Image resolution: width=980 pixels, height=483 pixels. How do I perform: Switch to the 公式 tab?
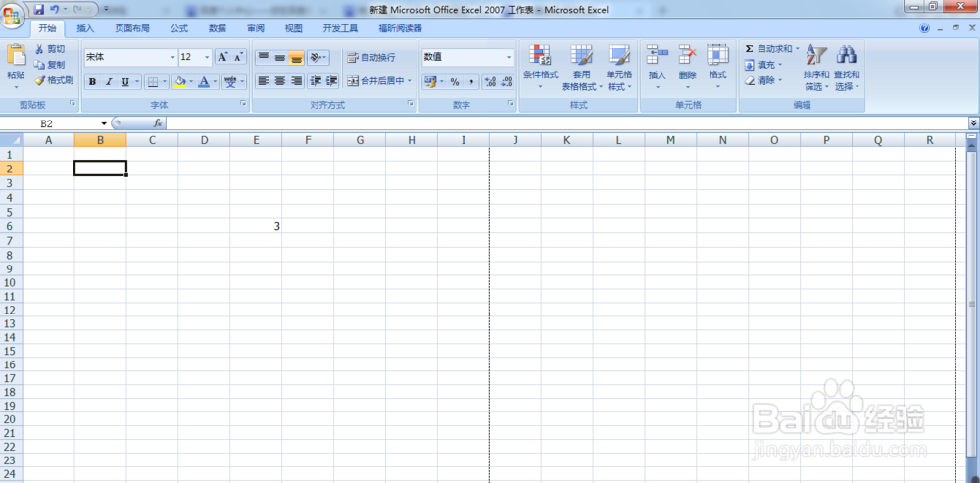tap(179, 28)
